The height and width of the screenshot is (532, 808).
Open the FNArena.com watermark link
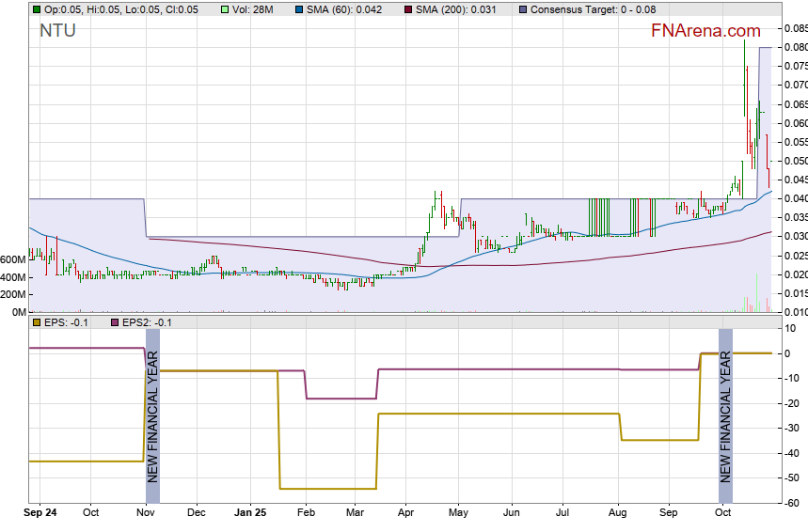705,31
